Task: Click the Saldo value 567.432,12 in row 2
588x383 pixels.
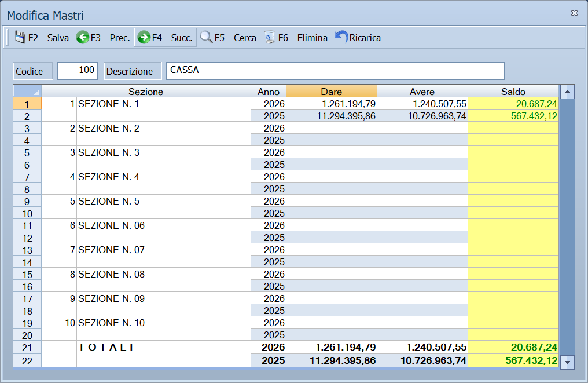Action: coord(513,116)
